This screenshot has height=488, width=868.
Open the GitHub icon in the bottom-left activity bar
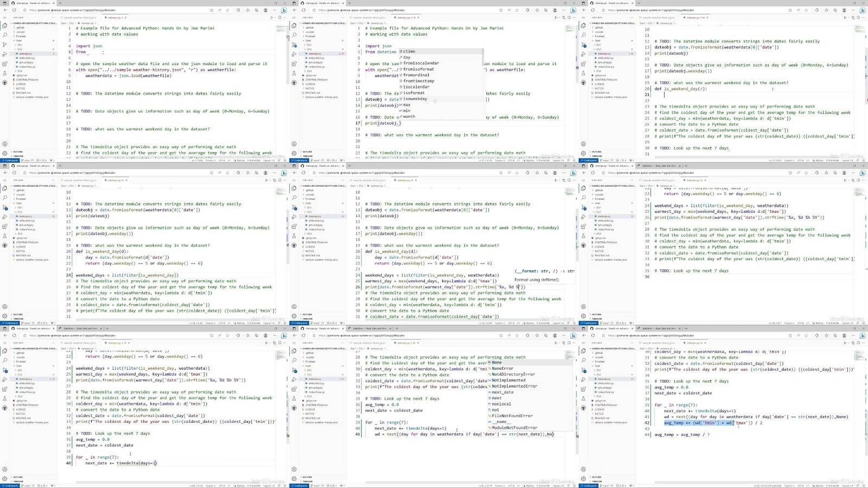pos(5,408)
